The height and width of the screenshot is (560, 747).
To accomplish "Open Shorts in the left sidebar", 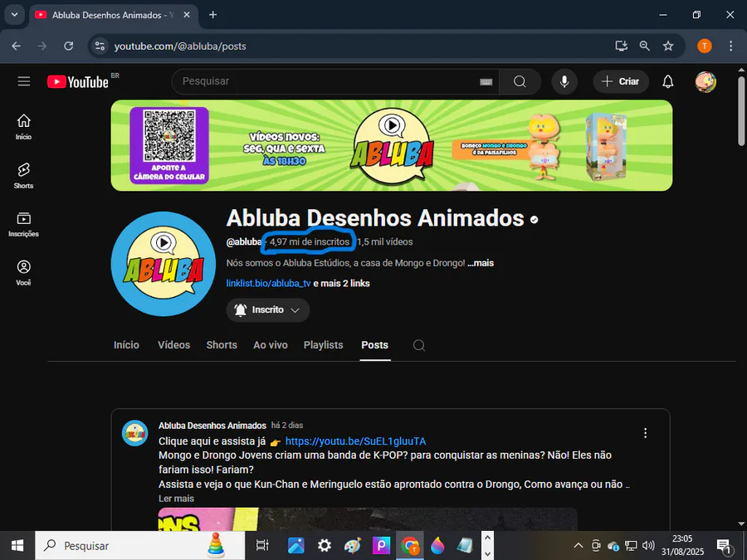I will 23,176.
